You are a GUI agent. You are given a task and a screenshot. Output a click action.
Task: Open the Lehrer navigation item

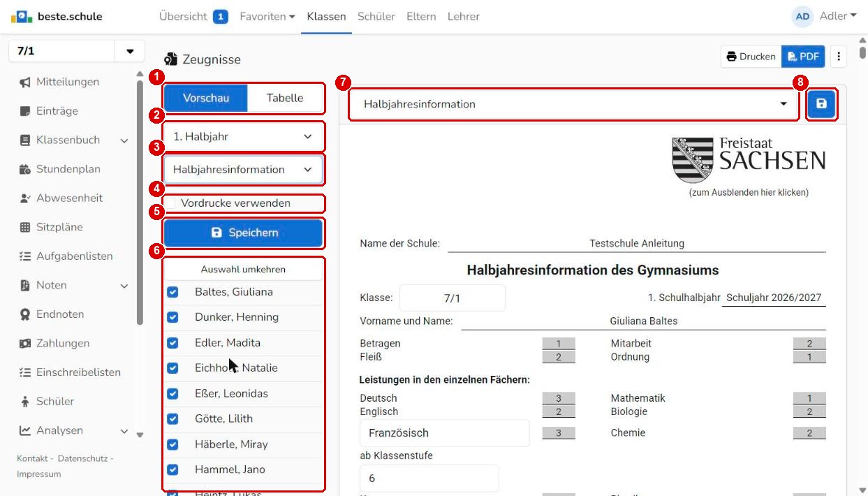coord(464,17)
